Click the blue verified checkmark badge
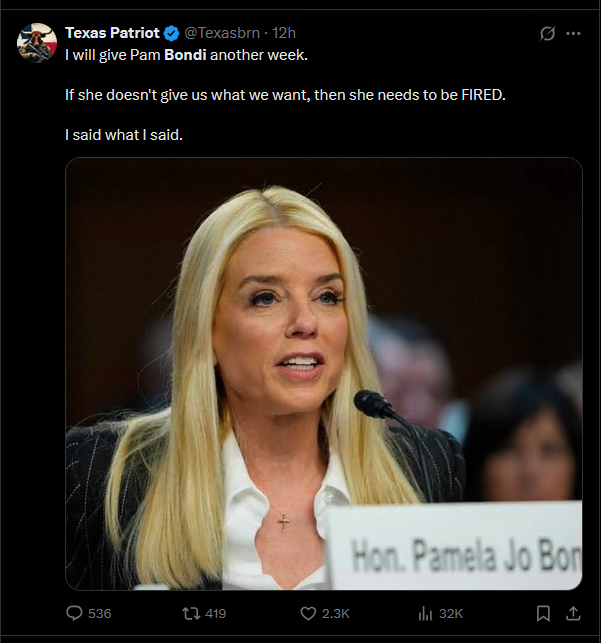This screenshot has height=643, width=601. coord(171,33)
